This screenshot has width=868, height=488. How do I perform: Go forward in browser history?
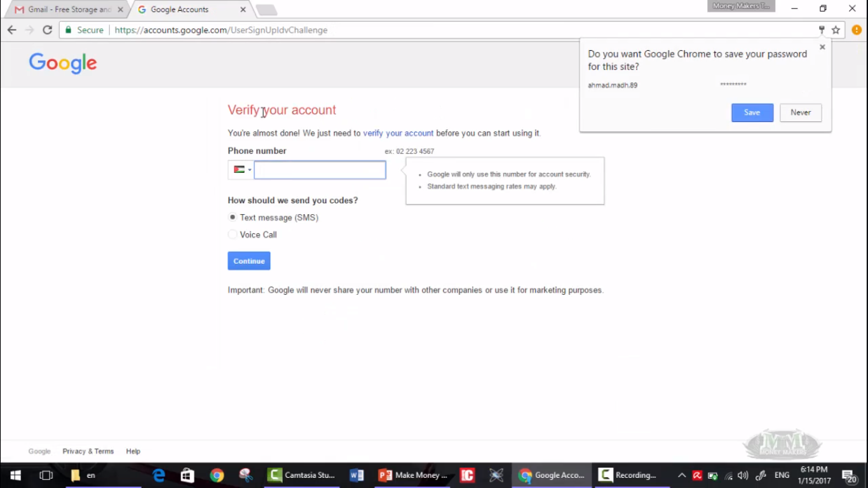[x=29, y=30]
